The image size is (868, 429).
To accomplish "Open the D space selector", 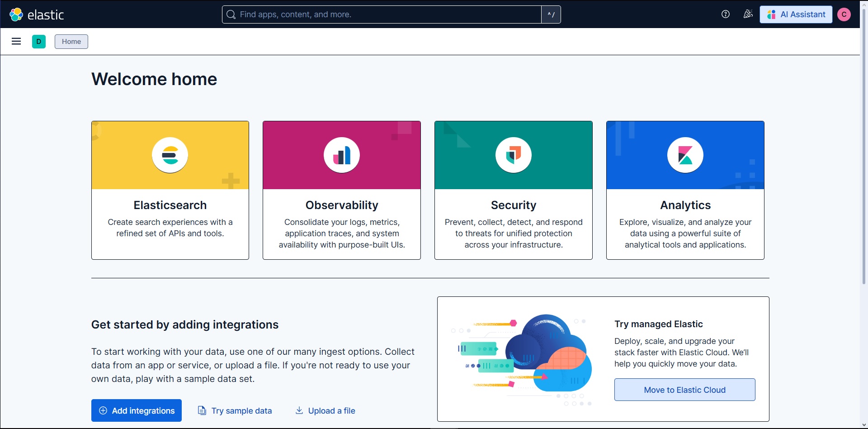I will [39, 42].
